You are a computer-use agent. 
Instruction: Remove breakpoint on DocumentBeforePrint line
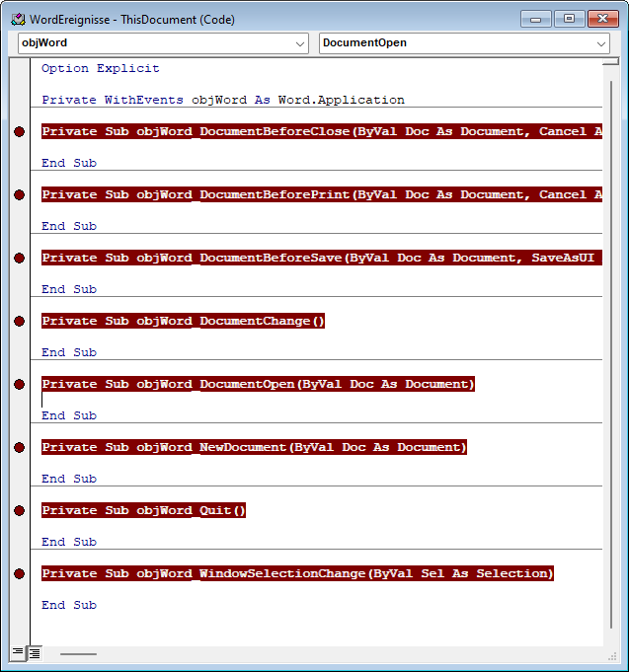tap(19, 195)
